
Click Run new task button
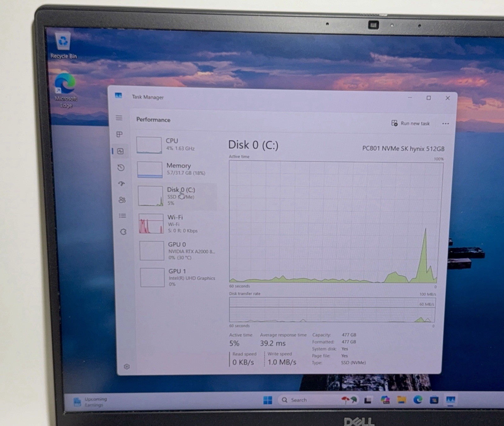(x=410, y=123)
